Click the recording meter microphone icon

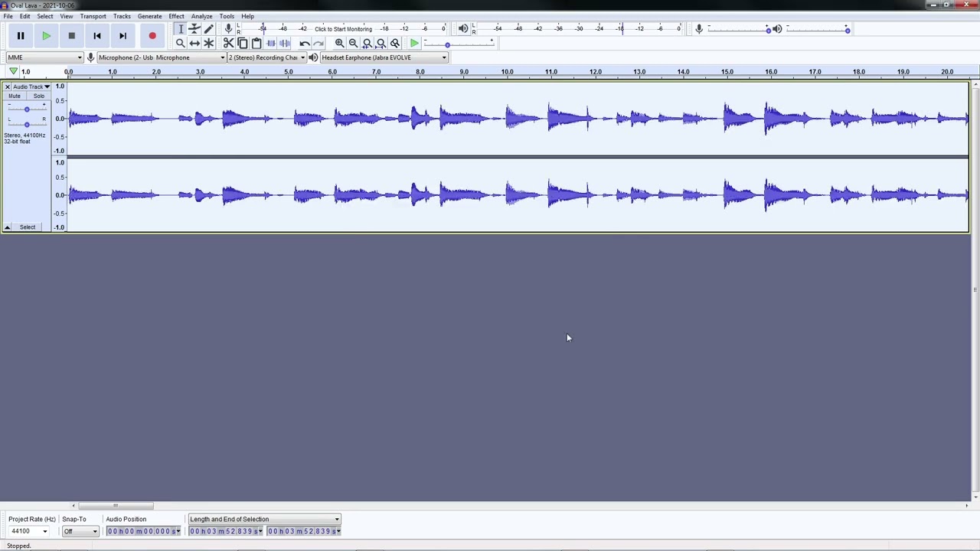click(228, 29)
